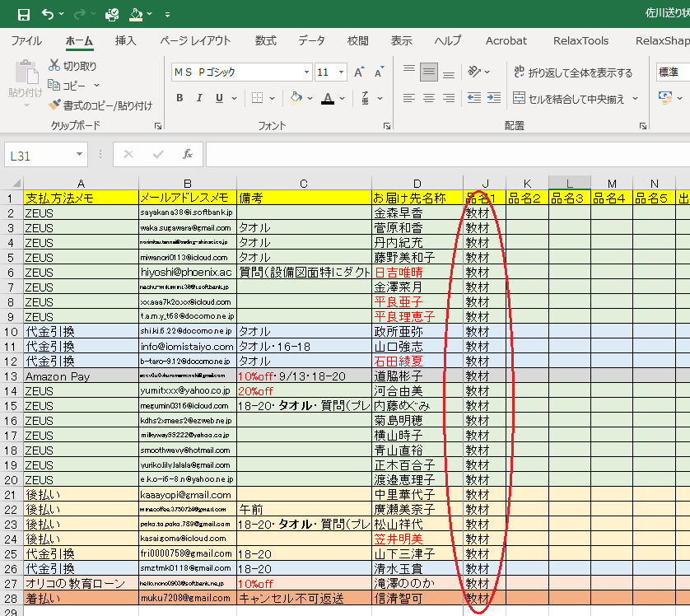Toggle middle vertical alignment

(x=428, y=72)
